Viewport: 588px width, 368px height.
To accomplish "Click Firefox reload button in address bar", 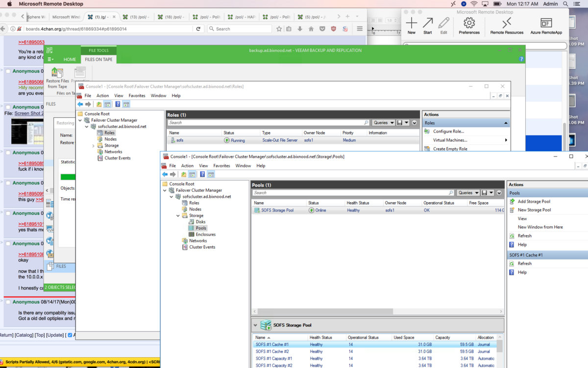I will click(198, 29).
